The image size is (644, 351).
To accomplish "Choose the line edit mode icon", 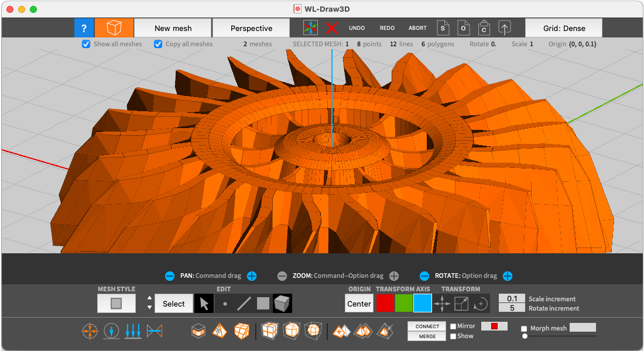I will pyautogui.click(x=244, y=304).
